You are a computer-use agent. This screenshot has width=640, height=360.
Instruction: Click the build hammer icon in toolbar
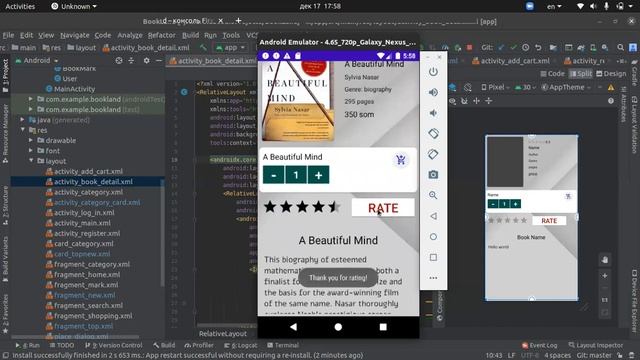point(203,47)
